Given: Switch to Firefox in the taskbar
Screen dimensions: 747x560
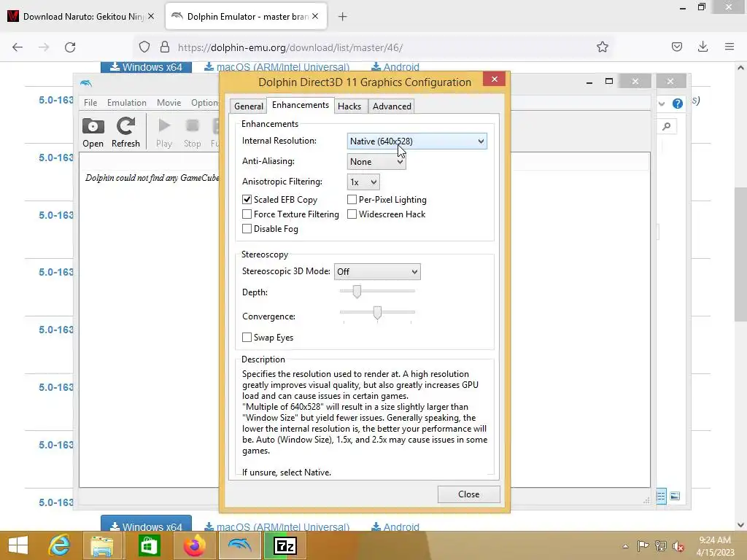Looking at the screenshot, I should coord(194,545).
